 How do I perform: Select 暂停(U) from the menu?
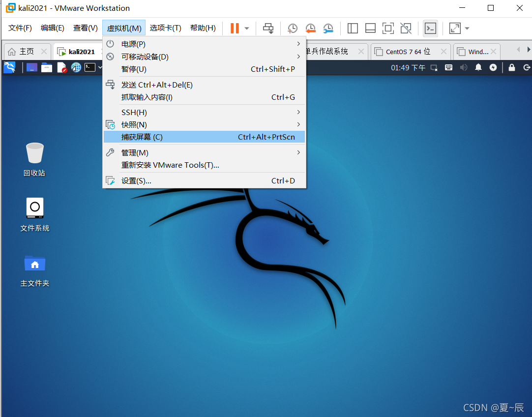pyautogui.click(x=204, y=69)
